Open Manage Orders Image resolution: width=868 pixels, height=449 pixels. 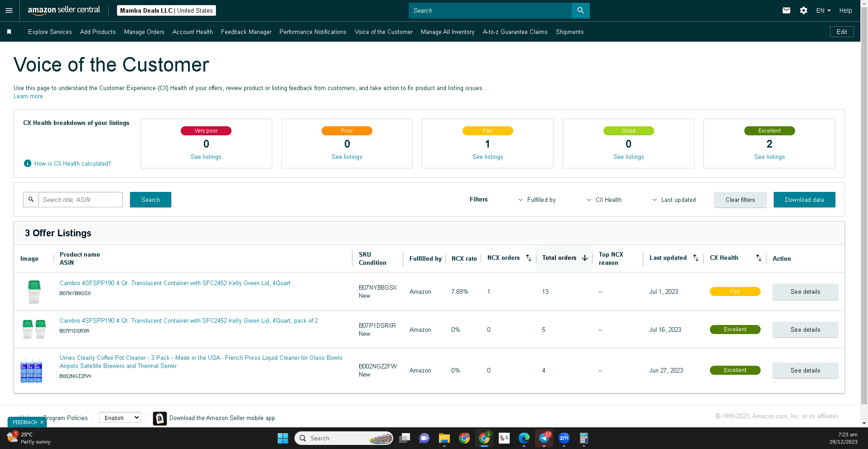click(144, 32)
